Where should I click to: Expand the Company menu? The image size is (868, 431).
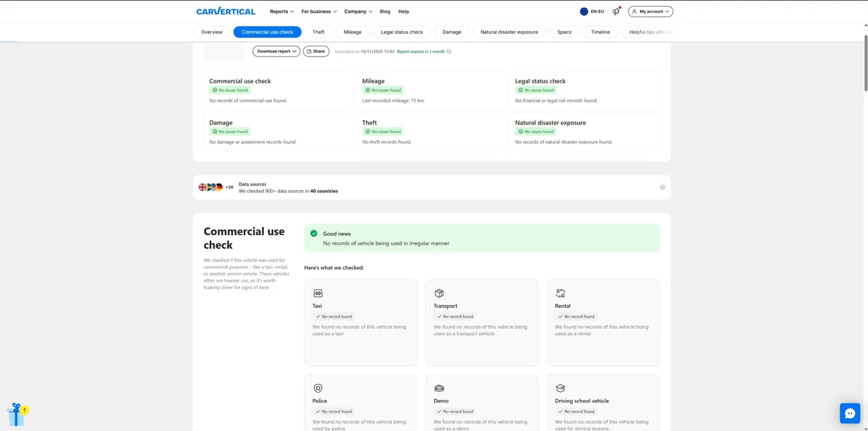[358, 12]
